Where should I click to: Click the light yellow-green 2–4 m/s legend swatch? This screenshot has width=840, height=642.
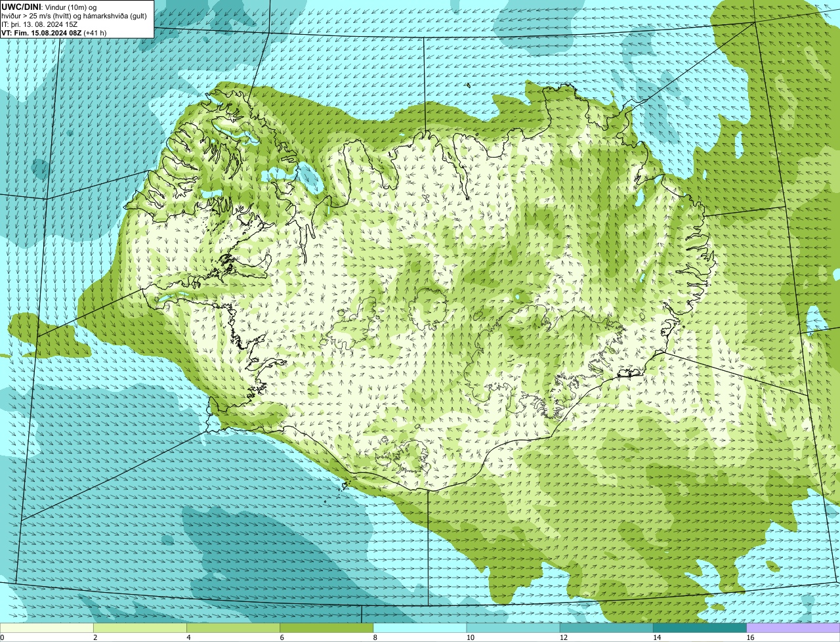click(x=140, y=628)
